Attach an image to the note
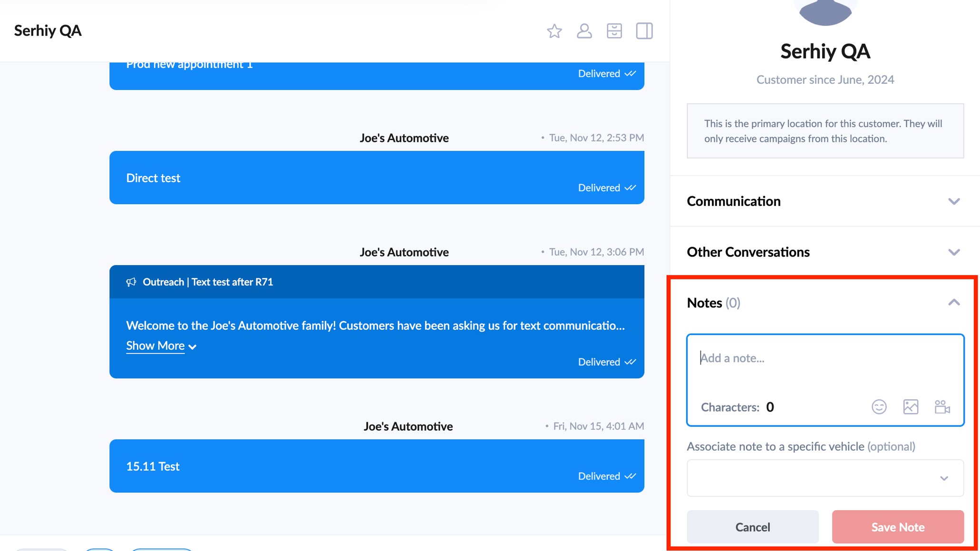The image size is (980, 551). point(910,407)
